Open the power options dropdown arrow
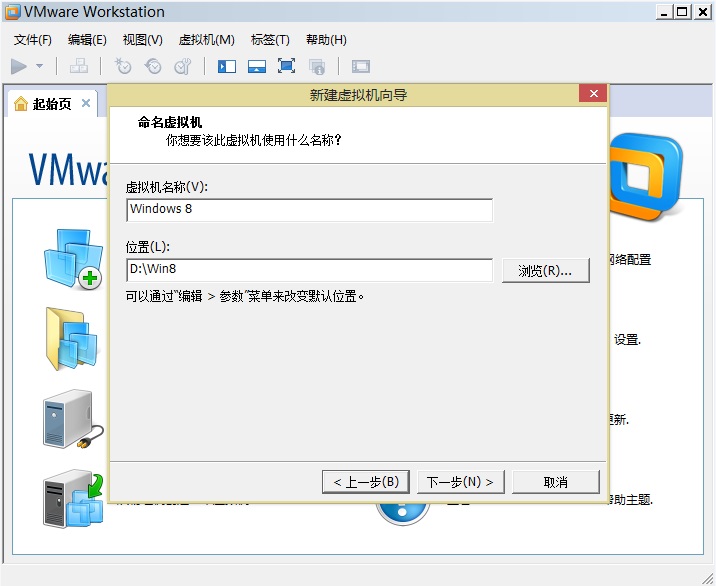Screen dimensions: 716x586 point(40,66)
